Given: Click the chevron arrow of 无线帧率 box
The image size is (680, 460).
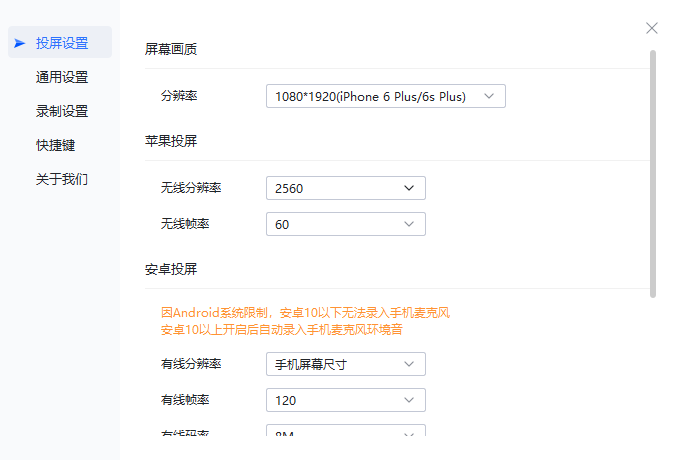Looking at the screenshot, I should 409,224.
